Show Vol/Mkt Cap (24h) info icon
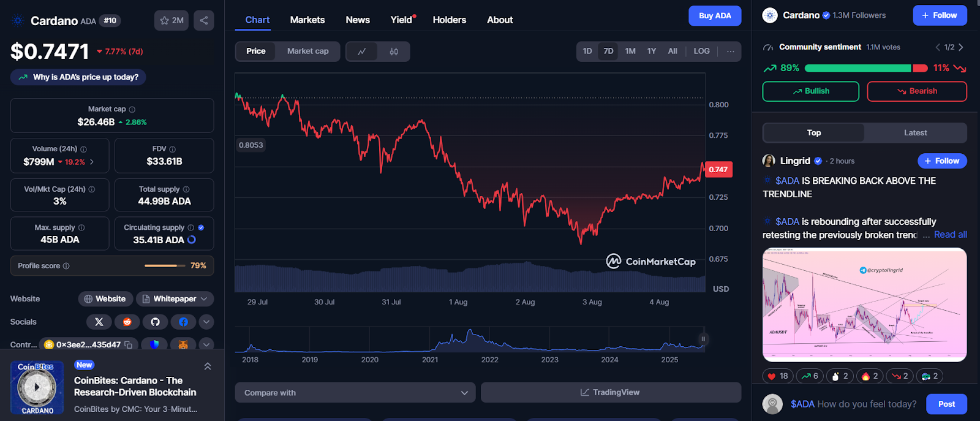The width and height of the screenshot is (980, 421). (x=92, y=189)
